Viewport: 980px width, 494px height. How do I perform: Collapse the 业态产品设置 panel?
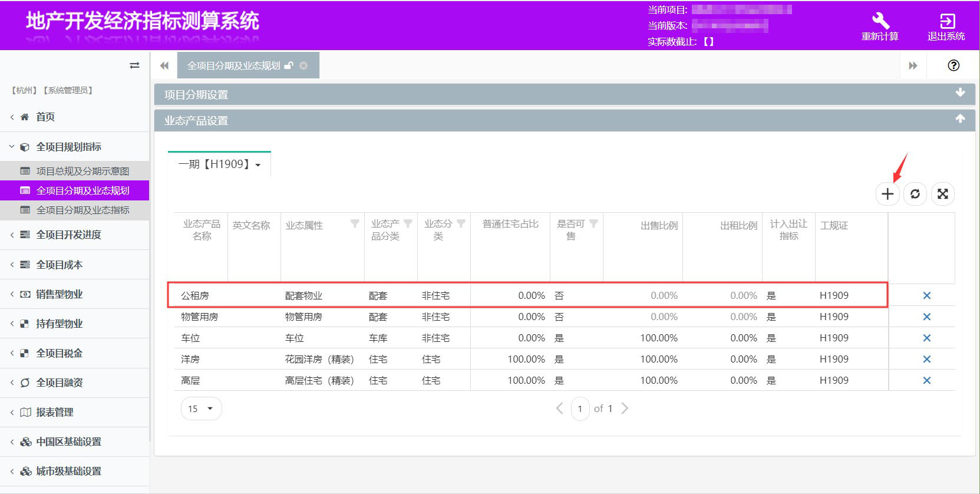click(960, 119)
